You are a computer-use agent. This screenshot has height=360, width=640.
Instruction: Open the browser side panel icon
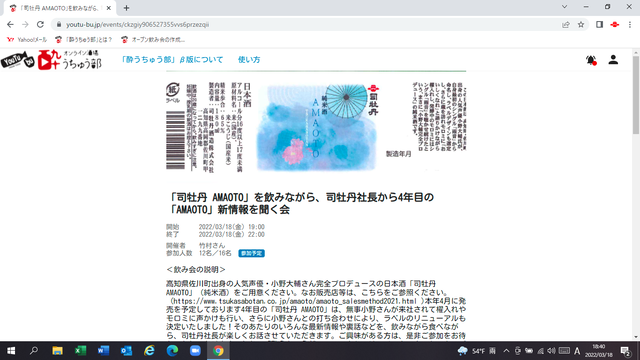tap(599, 24)
